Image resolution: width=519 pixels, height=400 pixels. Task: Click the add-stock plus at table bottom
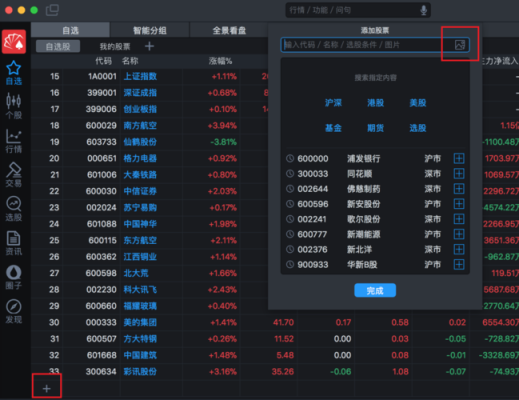(47, 388)
